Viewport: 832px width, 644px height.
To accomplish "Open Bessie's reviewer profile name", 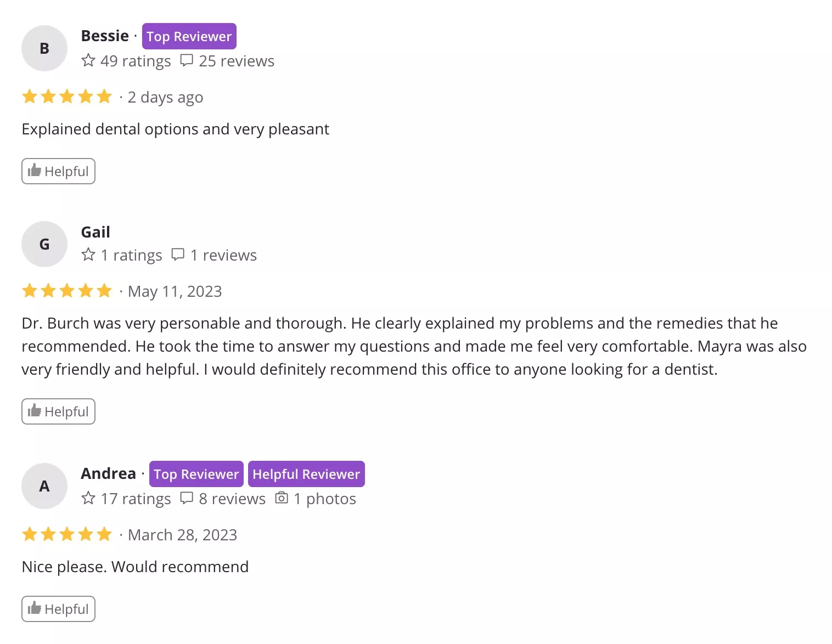I will pyautogui.click(x=105, y=36).
